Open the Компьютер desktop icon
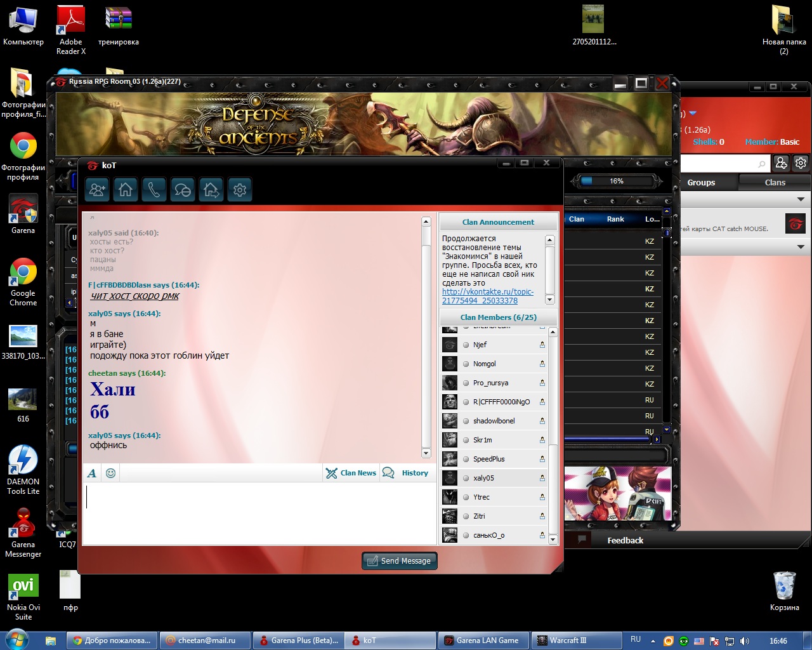 pos(23,25)
